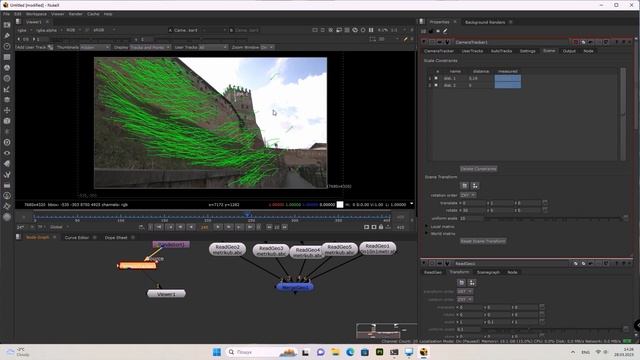This screenshot has width=640, height=360.
Task: Select the ReadGeo2 node in Node Graph
Action: pos(227,249)
